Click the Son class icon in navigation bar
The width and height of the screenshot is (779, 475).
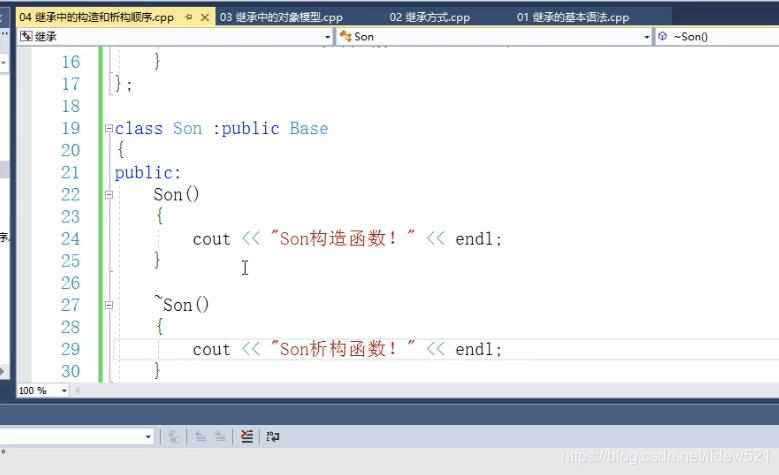345,36
